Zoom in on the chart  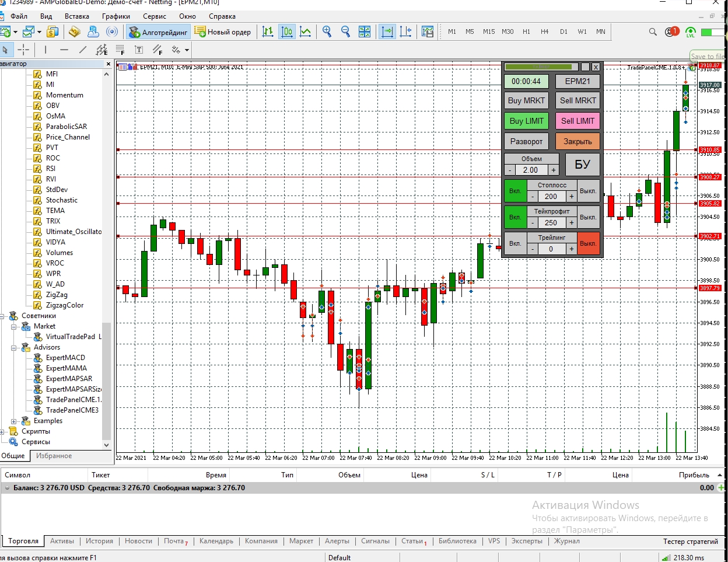click(327, 32)
